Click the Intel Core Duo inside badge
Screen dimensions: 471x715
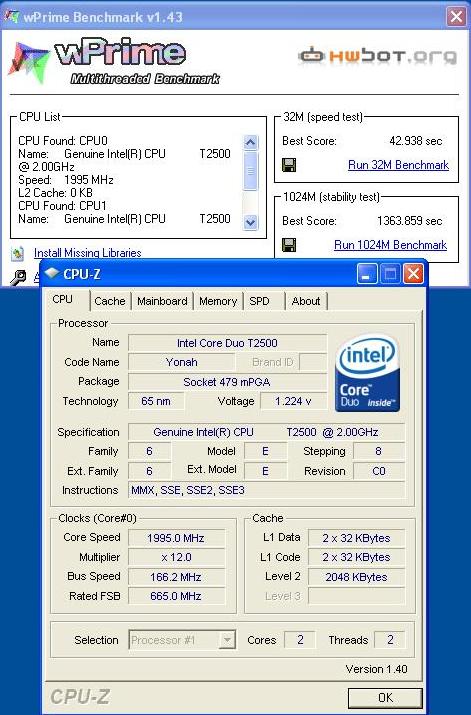click(367, 373)
